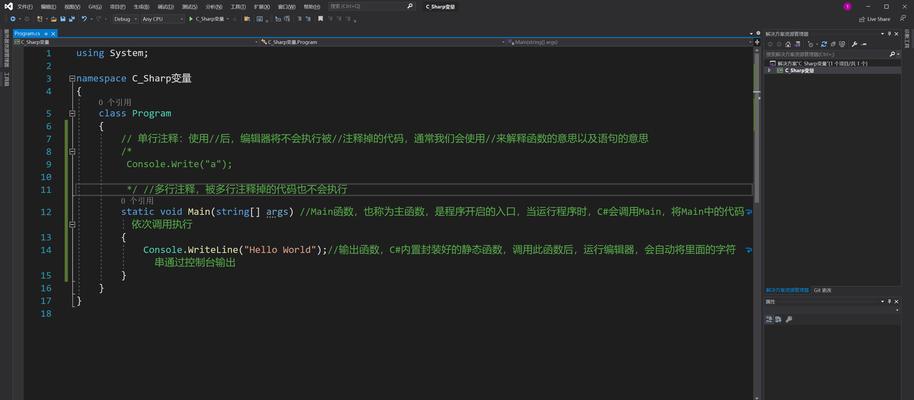914x400 pixels.
Task: Pin the 属性 Properties panel
Action: click(890, 301)
